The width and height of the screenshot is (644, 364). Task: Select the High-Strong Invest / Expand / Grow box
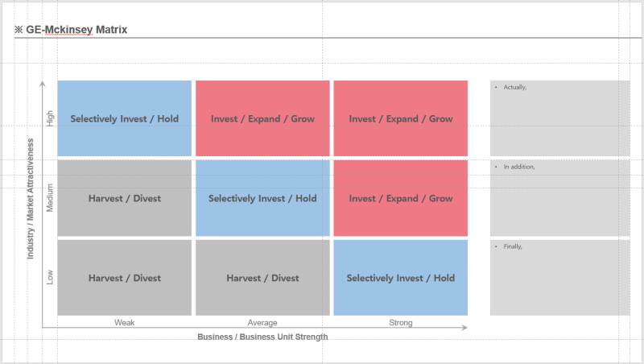point(400,118)
